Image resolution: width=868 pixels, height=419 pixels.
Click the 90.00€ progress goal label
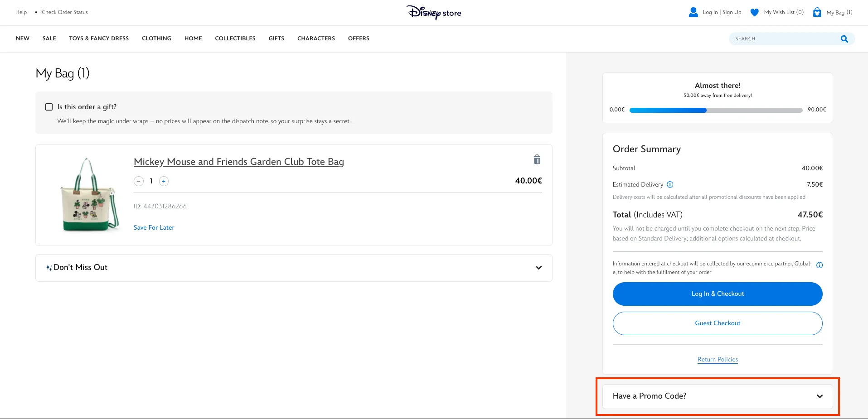[x=817, y=110]
